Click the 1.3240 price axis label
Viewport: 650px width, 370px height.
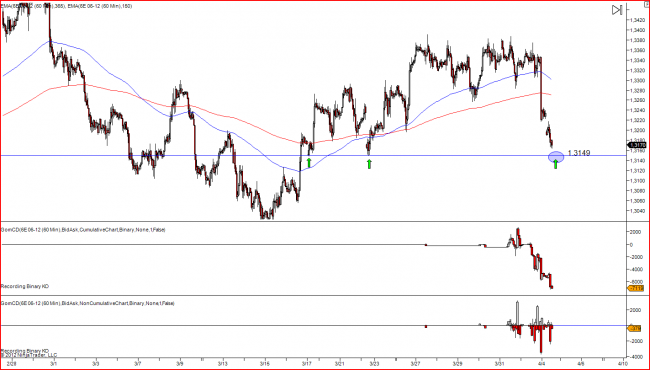(x=638, y=110)
